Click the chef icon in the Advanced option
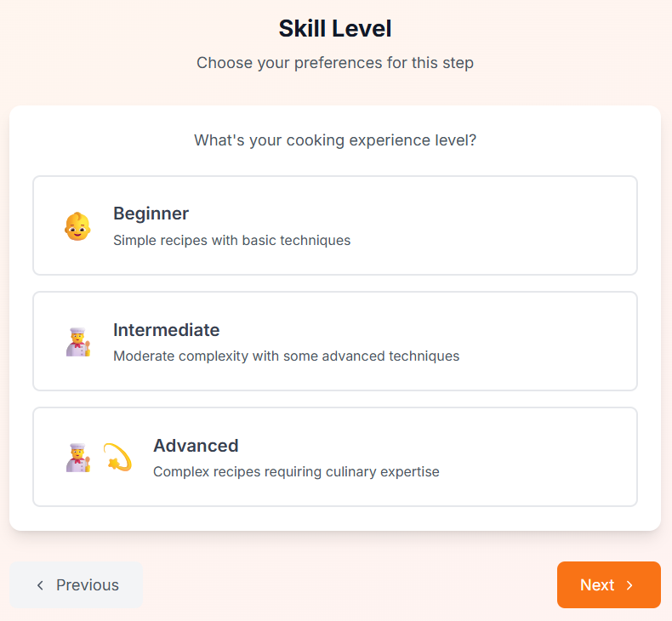Screen dimensions: 672x621 click(x=77, y=458)
